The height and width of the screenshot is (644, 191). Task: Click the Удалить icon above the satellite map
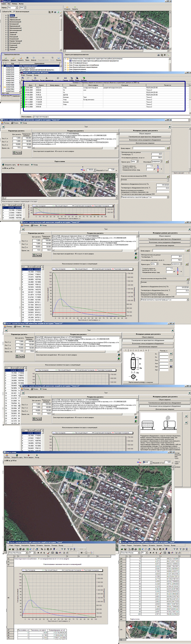click(x=75, y=8)
